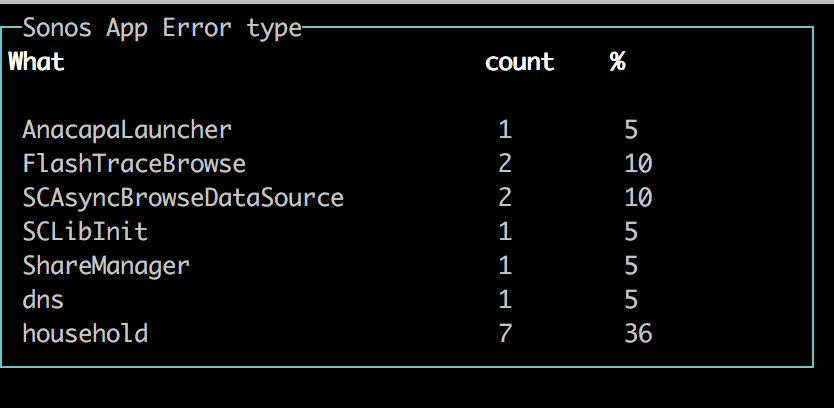Click the SCLibInit error entry
Screen dimensions: 834x408
(85, 232)
